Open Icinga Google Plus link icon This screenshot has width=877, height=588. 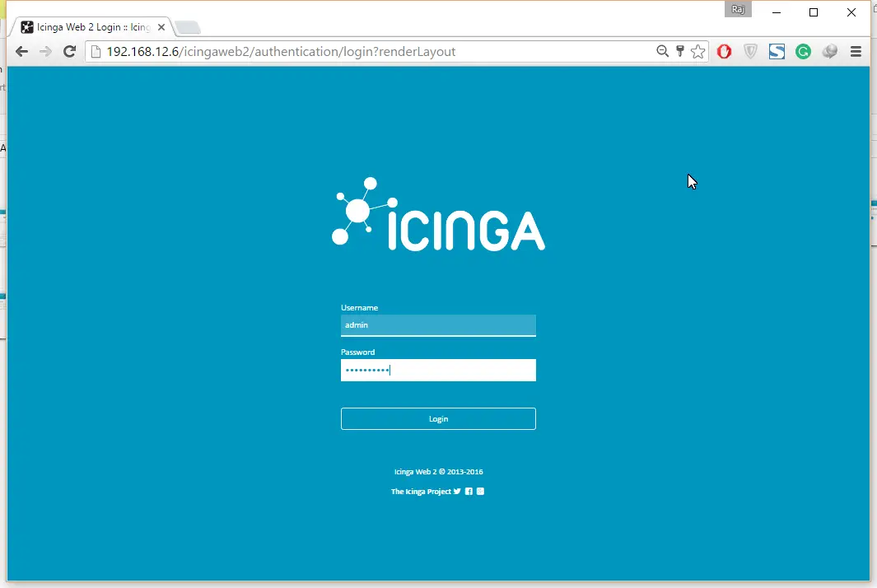[480, 491]
